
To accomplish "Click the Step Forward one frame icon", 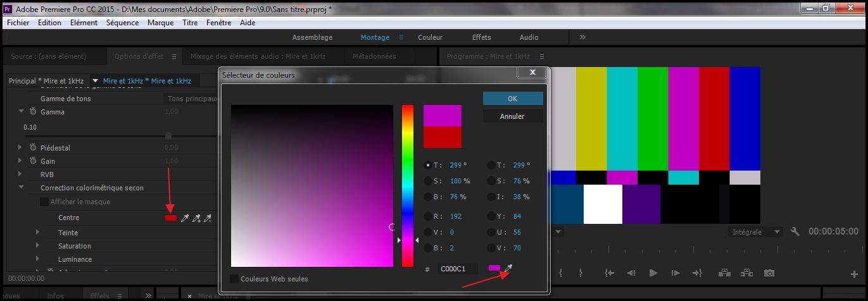I will [x=675, y=273].
